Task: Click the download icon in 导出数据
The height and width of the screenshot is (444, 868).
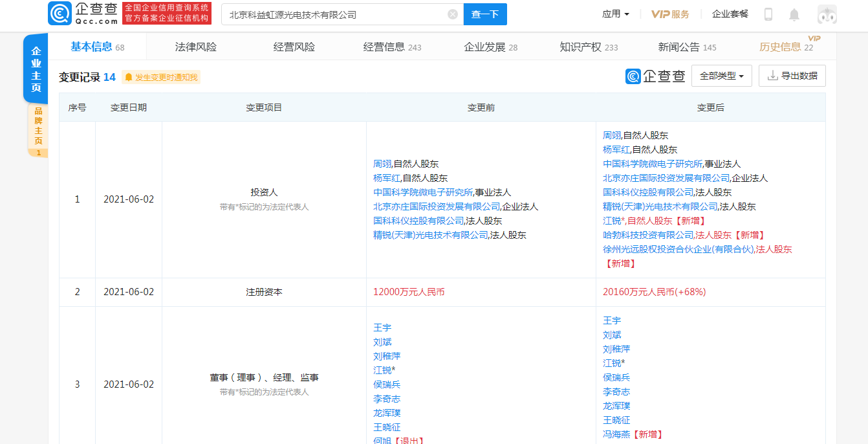Action: pos(772,76)
